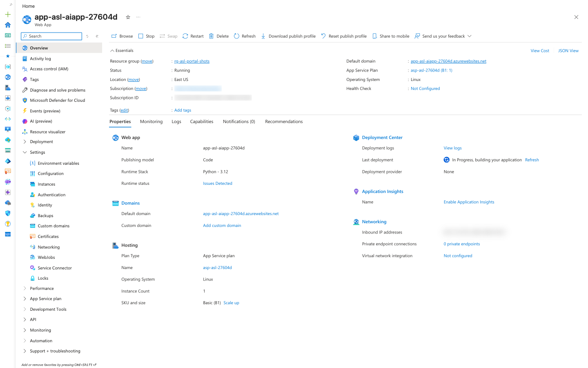This screenshot has height=368, width=588.
Task: Open the Notifications (0) tab
Action: pyautogui.click(x=239, y=121)
